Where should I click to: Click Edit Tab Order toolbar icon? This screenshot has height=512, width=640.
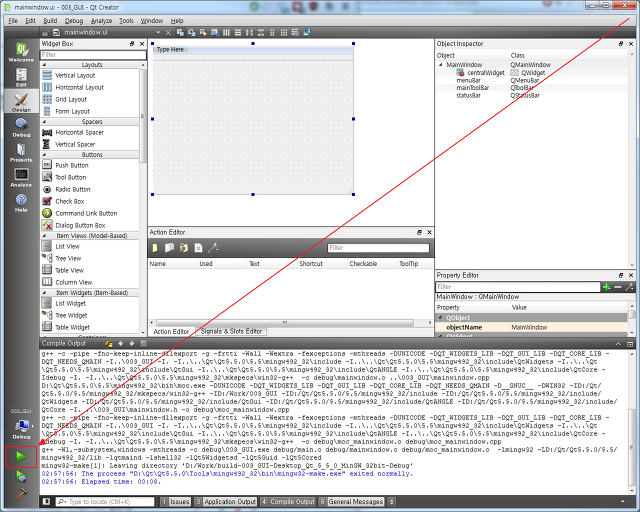coord(215,32)
